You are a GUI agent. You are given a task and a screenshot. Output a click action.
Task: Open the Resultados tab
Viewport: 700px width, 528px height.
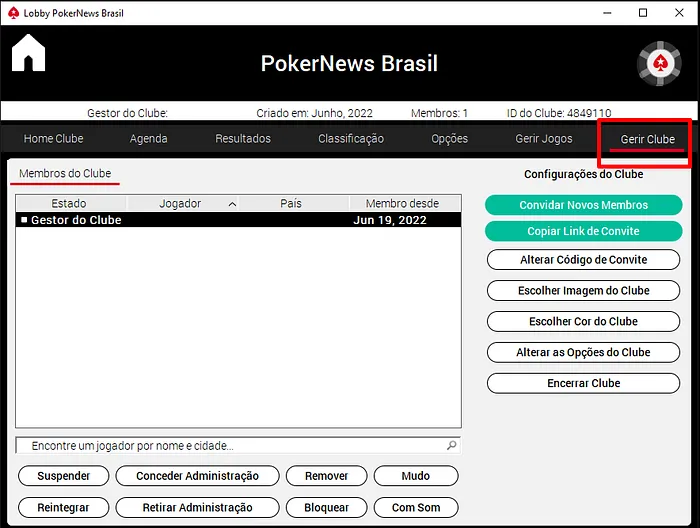click(x=243, y=139)
